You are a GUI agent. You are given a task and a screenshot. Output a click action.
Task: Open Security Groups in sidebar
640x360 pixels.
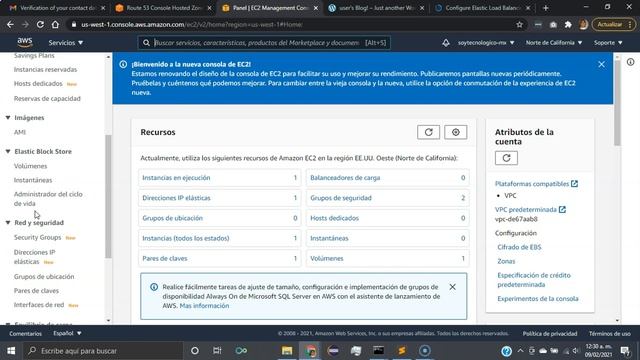[x=38, y=237]
